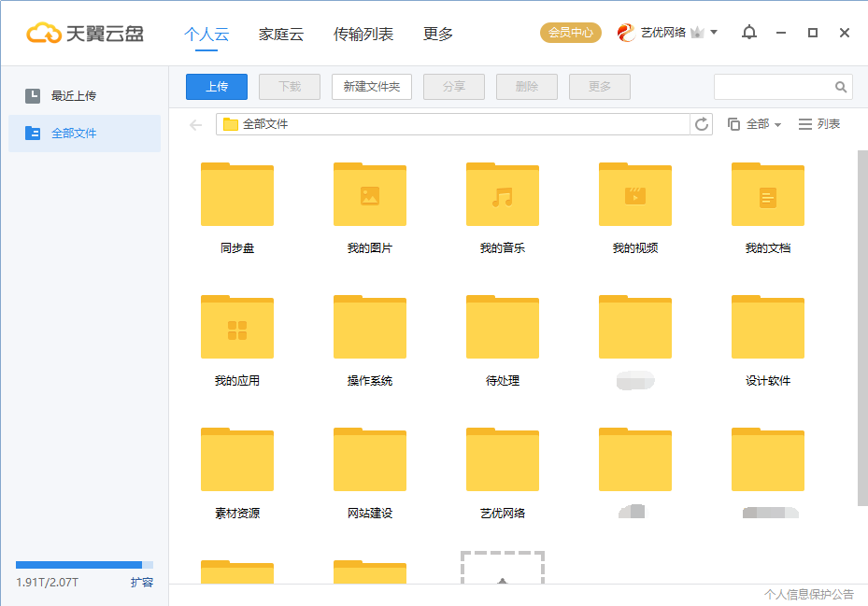Open the 我的音乐 music folder
868x606 pixels.
point(502,195)
